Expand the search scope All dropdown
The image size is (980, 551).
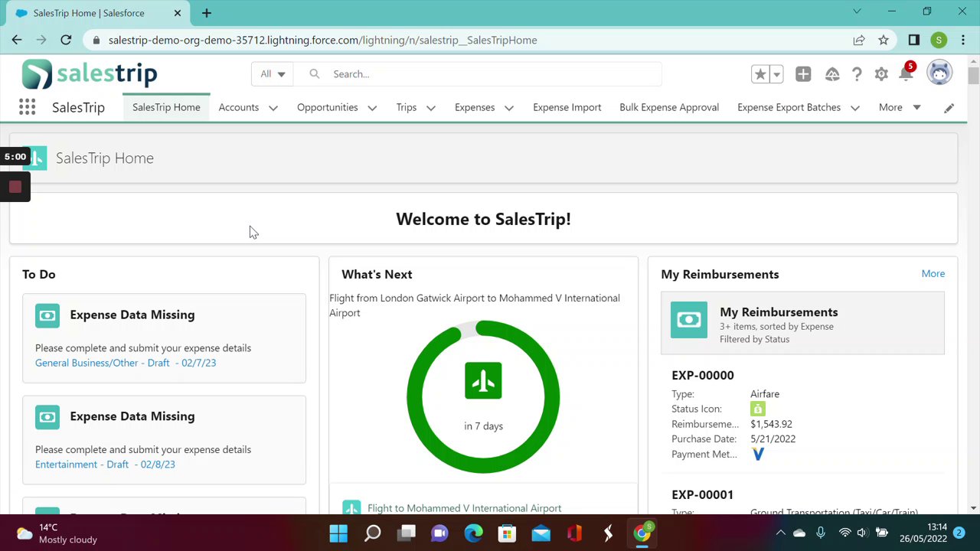(273, 74)
